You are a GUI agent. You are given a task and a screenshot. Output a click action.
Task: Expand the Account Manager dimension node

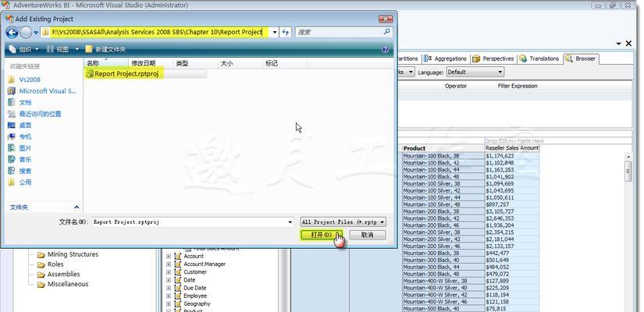pos(169,264)
